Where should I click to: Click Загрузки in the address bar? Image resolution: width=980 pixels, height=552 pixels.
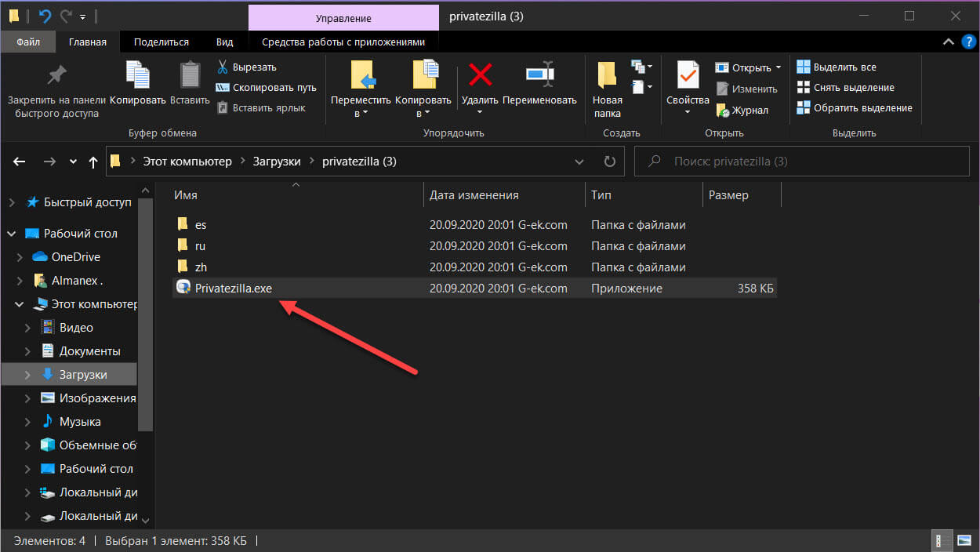point(277,162)
